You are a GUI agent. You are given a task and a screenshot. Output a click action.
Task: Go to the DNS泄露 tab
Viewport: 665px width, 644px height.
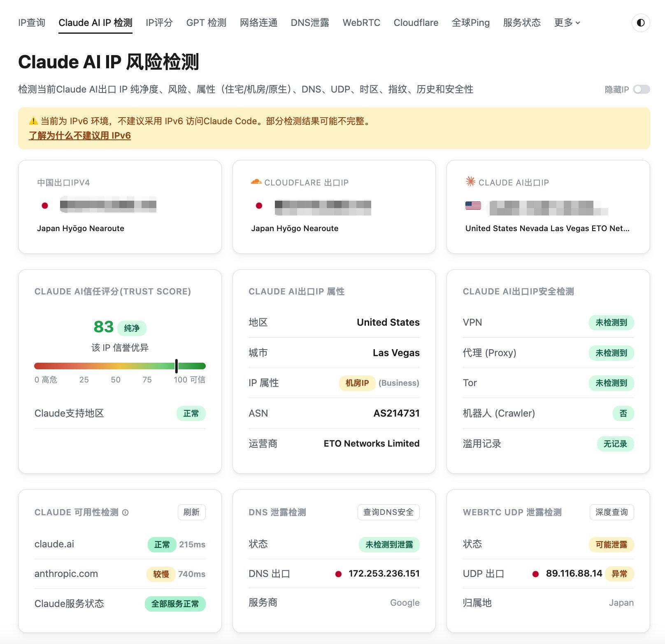pos(310,23)
